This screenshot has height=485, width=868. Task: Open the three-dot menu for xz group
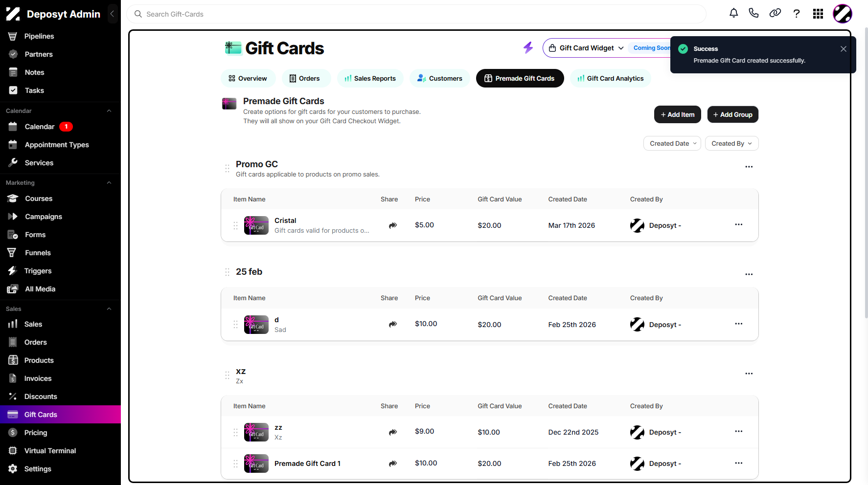pos(749,374)
